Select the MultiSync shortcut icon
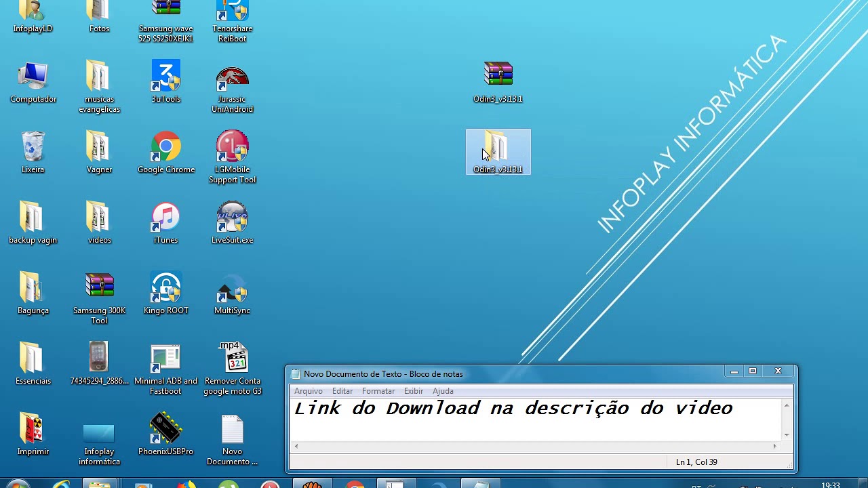Viewport: 868px width, 488px height. pyautogui.click(x=232, y=294)
